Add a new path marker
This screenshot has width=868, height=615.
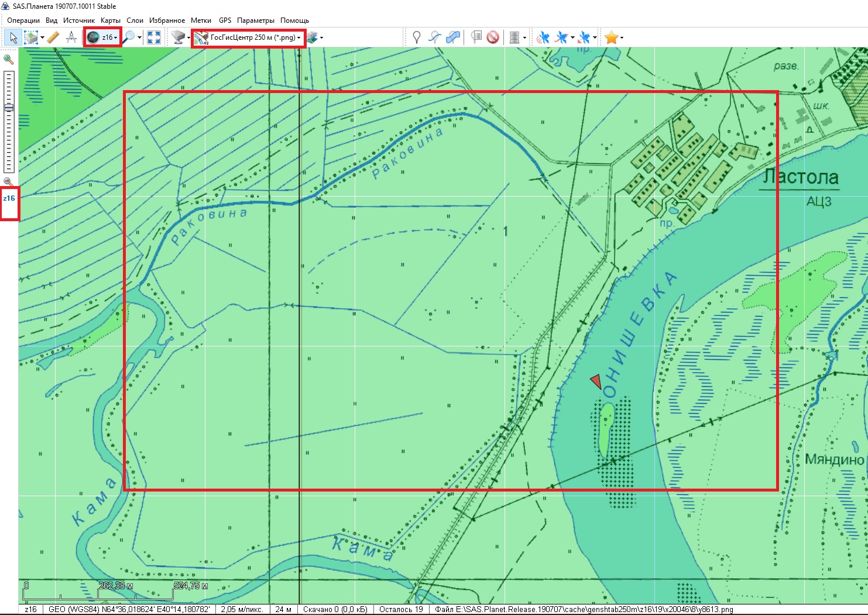coord(434,37)
